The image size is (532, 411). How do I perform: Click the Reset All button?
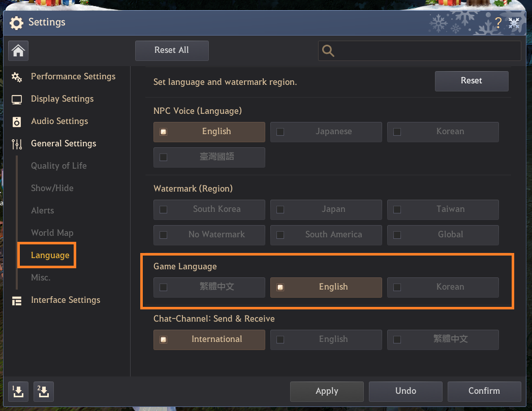pyautogui.click(x=172, y=50)
